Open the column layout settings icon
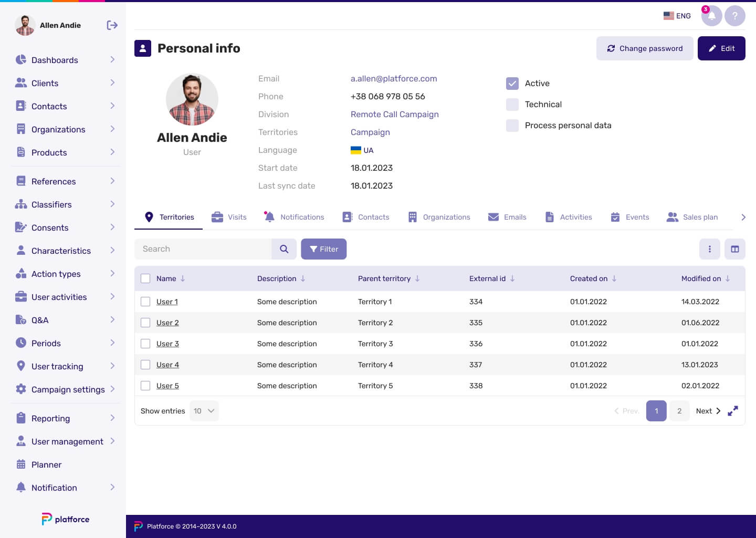756x538 pixels. tap(735, 249)
